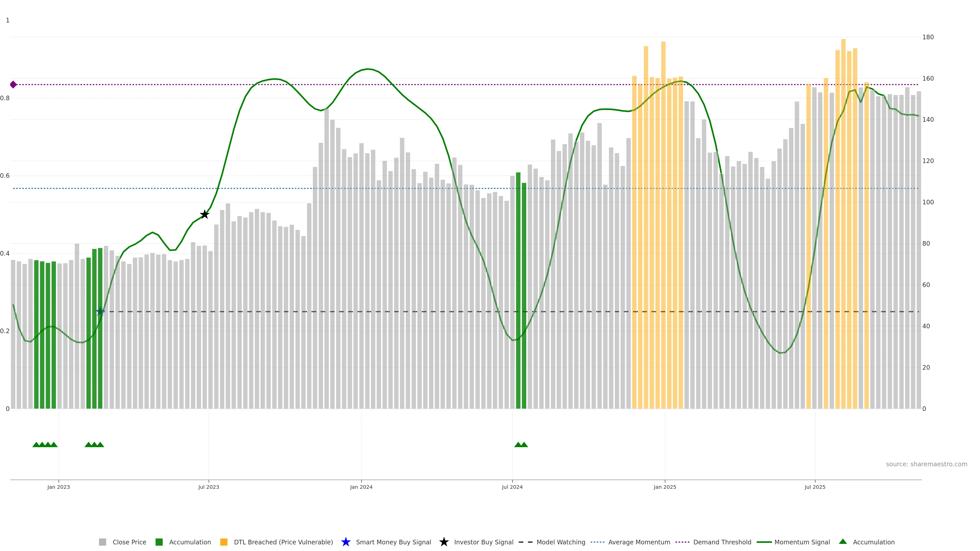Click the Jul 2025 x-axis label

tap(815, 487)
